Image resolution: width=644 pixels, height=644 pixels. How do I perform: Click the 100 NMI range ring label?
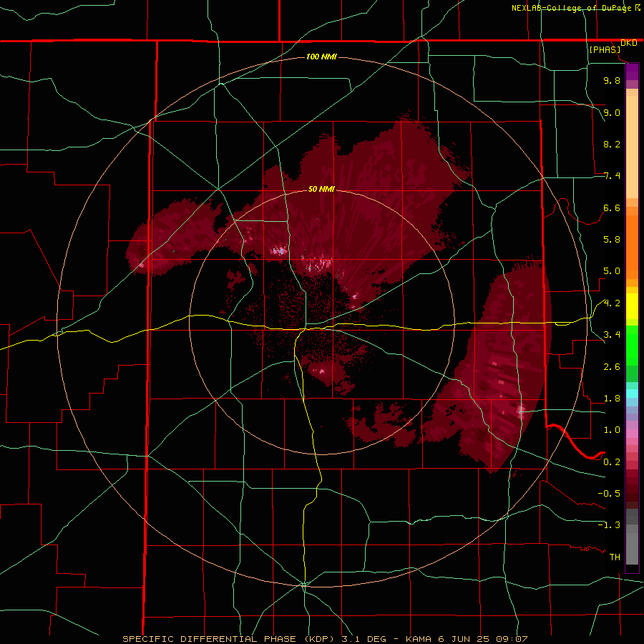(321, 57)
